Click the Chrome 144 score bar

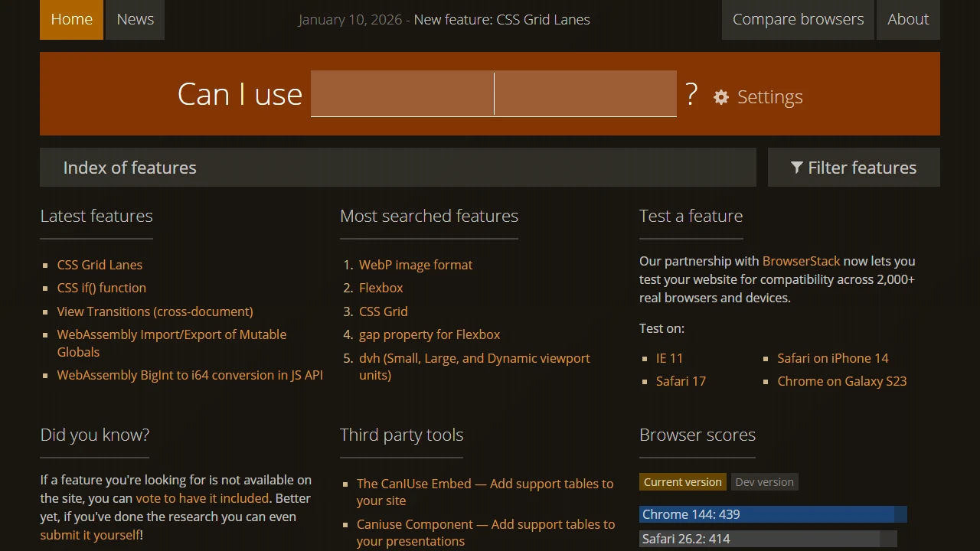tap(773, 514)
